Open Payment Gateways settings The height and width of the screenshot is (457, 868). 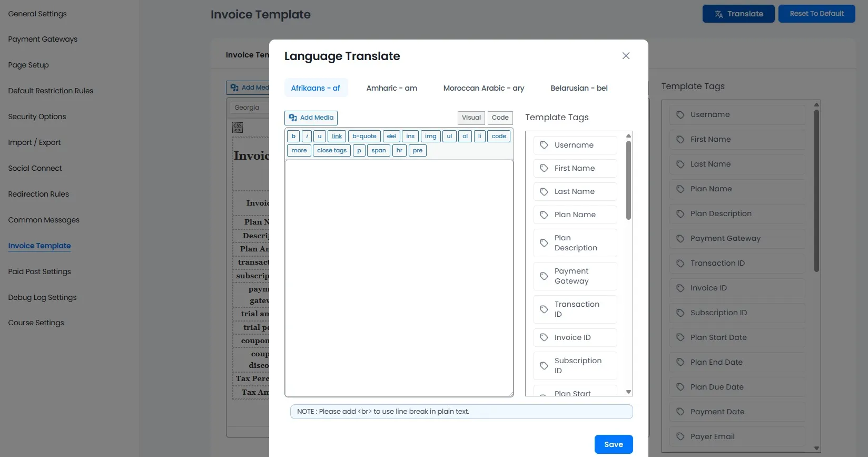tap(43, 39)
